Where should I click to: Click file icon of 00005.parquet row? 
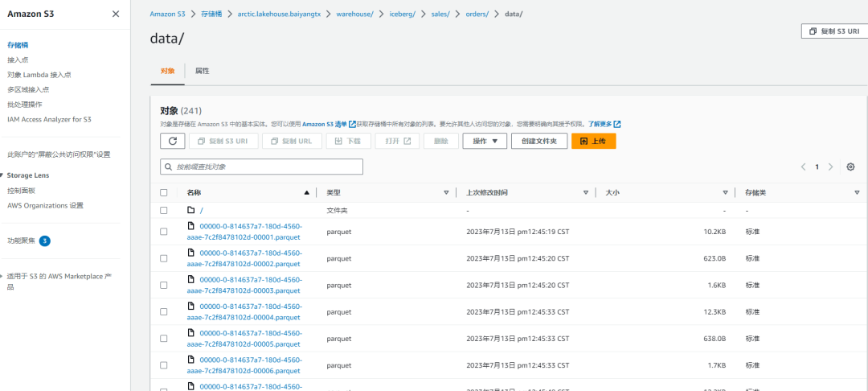click(191, 332)
